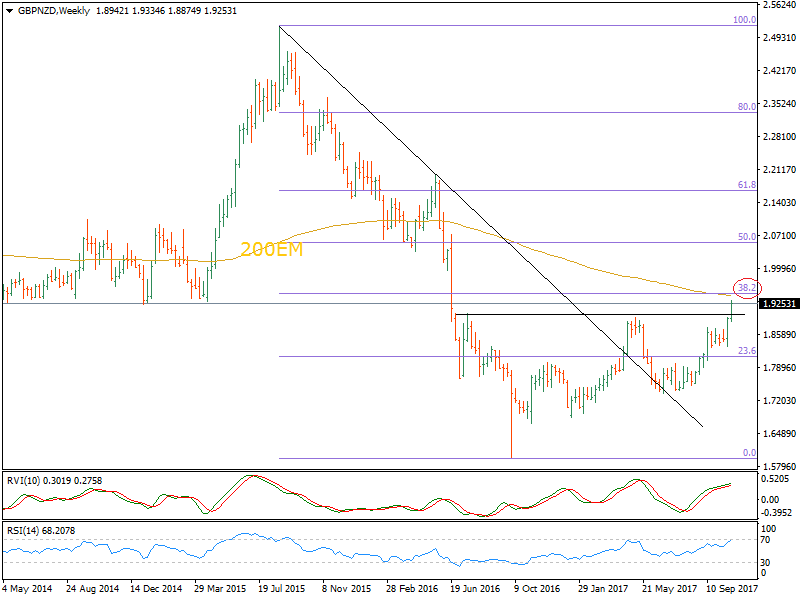This screenshot has height=600, width=800.
Task: Select the 80.0 Fibonacci level label
Action: (x=746, y=106)
